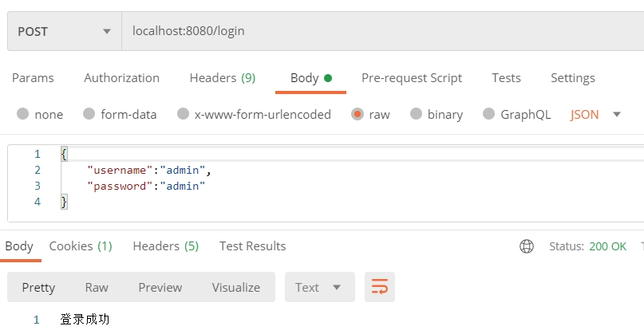Click the "username":"admin" line in editor
The height and width of the screenshot is (334, 644).
pos(149,170)
